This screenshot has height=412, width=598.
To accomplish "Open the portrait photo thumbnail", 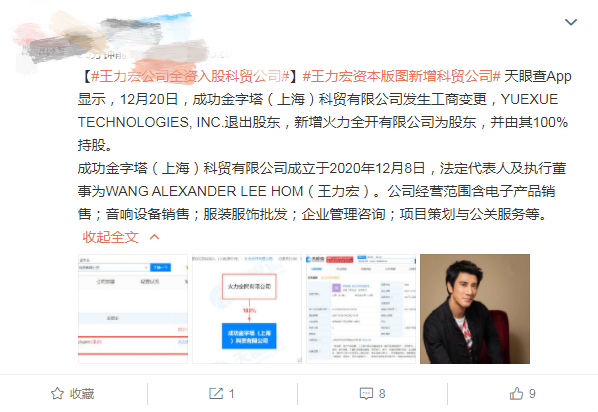I will 475,309.
